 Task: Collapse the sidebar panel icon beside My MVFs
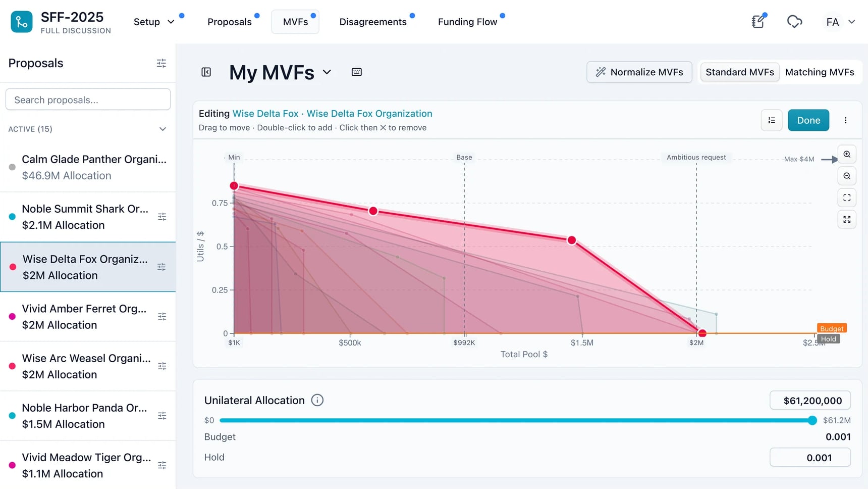[x=206, y=72]
